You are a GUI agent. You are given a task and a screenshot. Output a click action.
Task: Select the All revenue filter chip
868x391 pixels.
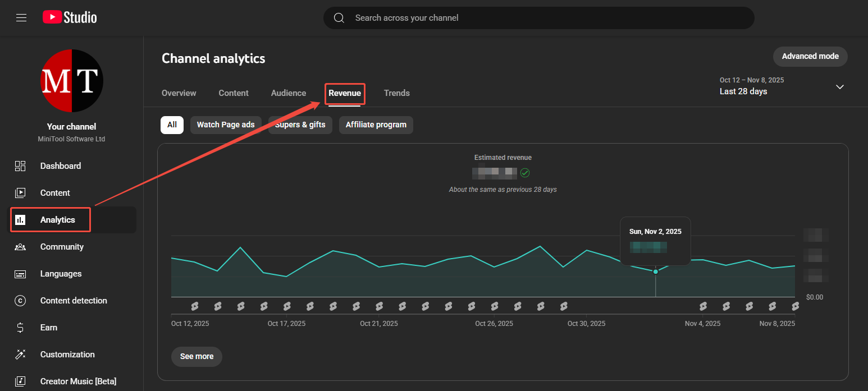click(172, 125)
